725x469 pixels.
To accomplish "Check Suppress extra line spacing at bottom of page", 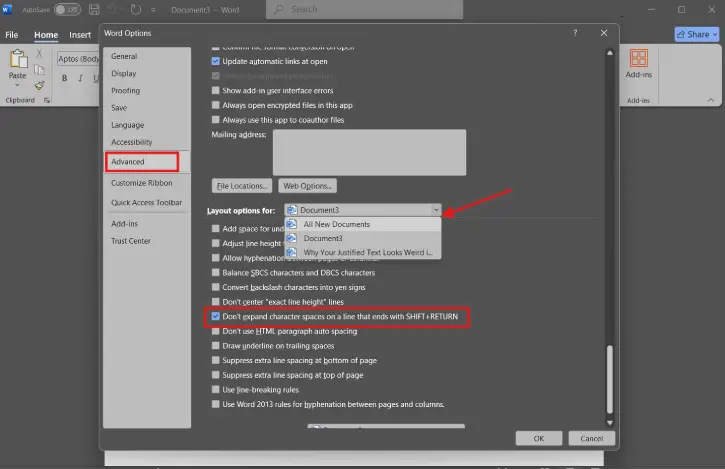I will [x=215, y=360].
